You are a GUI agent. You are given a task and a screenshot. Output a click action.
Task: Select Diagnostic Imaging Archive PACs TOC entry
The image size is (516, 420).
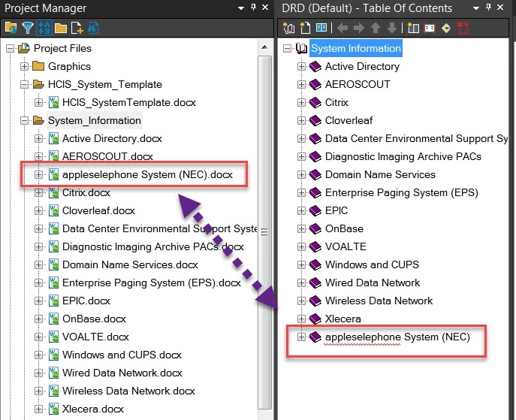[x=403, y=157]
